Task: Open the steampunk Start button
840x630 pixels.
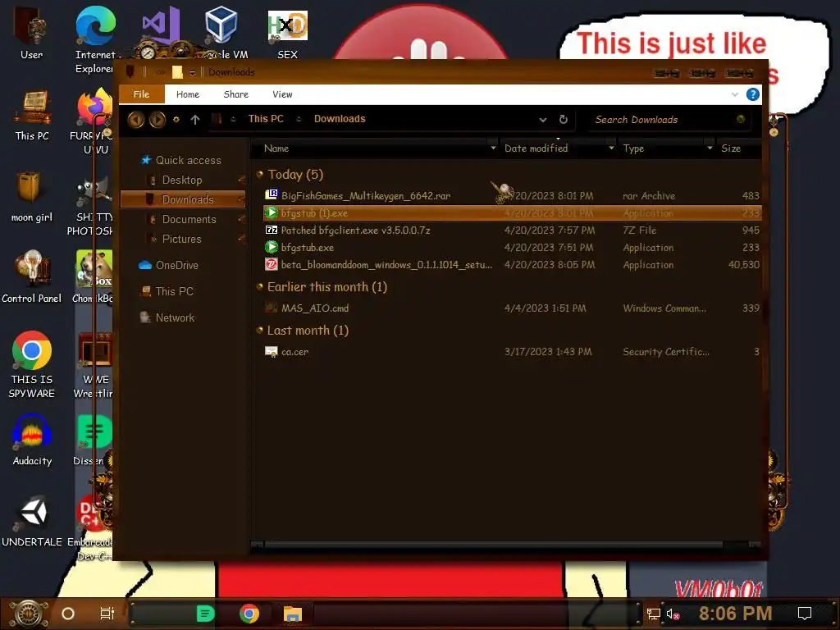Action: coord(29,614)
